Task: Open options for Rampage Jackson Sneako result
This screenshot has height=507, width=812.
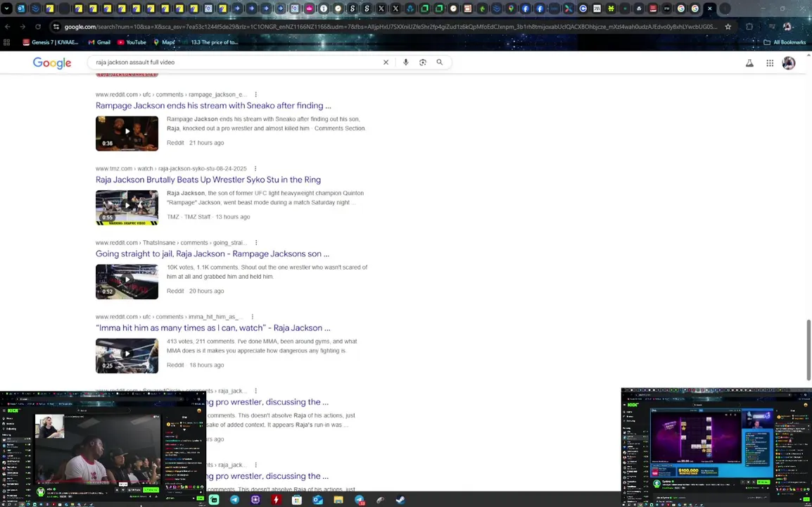Action: point(255,94)
